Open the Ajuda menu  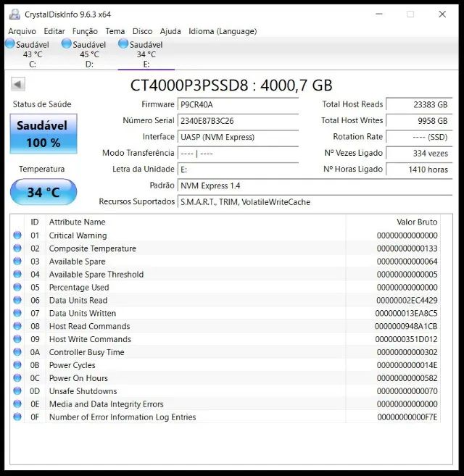(x=170, y=31)
